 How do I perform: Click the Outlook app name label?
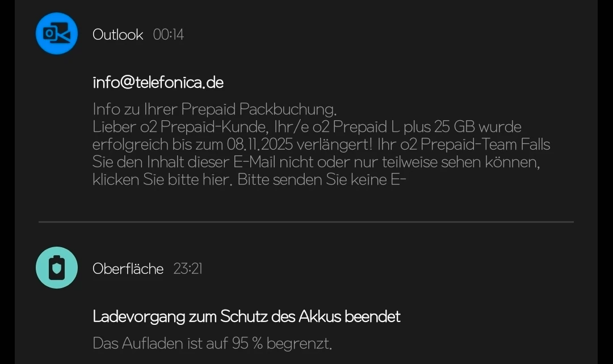(117, 35)
